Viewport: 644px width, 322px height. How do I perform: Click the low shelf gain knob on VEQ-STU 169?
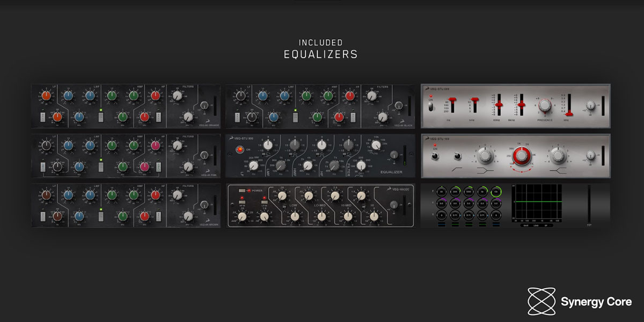[485, 155]
